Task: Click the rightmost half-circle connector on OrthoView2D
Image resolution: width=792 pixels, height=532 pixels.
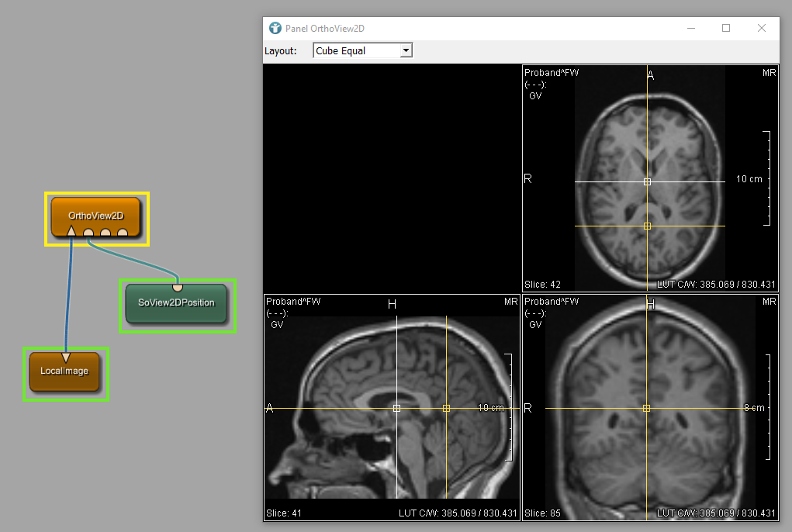Action: coord(123,233)
